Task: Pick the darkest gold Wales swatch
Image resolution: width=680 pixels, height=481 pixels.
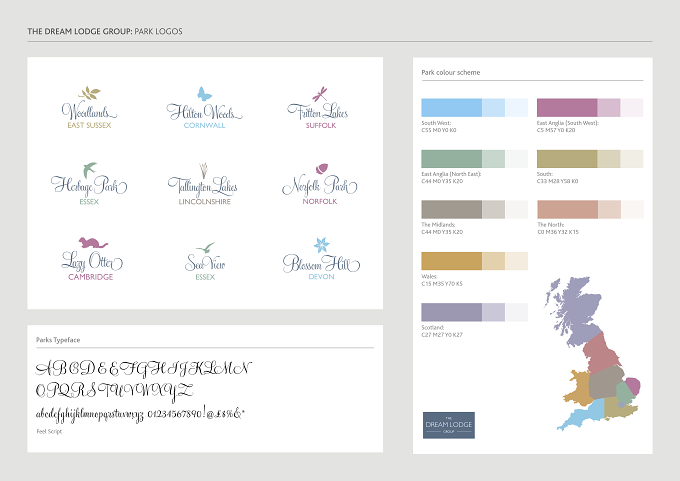Action: (x=451, y=261)
